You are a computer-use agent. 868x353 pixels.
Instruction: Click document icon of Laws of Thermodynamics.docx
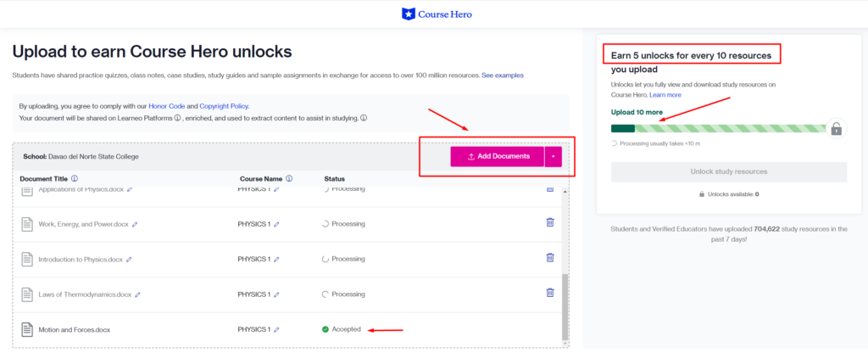[27, 294]
